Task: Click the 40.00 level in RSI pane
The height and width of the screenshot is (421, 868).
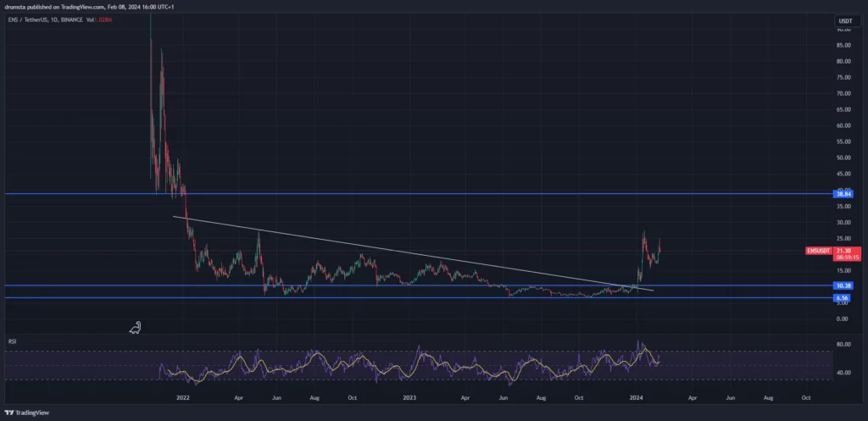Action: click(x=843, y=373)
